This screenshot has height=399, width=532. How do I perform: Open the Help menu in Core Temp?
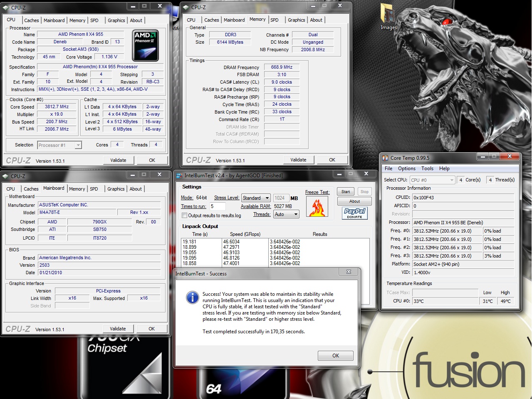coord(444,169)
